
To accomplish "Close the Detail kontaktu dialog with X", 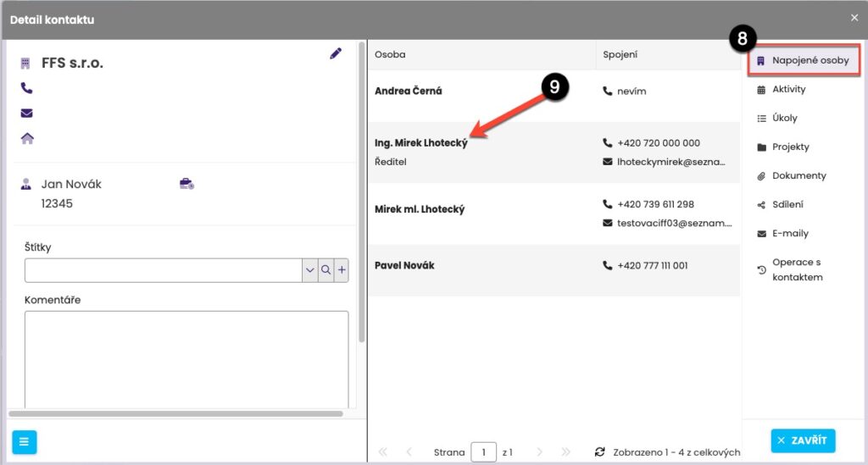I will point(854,18).
